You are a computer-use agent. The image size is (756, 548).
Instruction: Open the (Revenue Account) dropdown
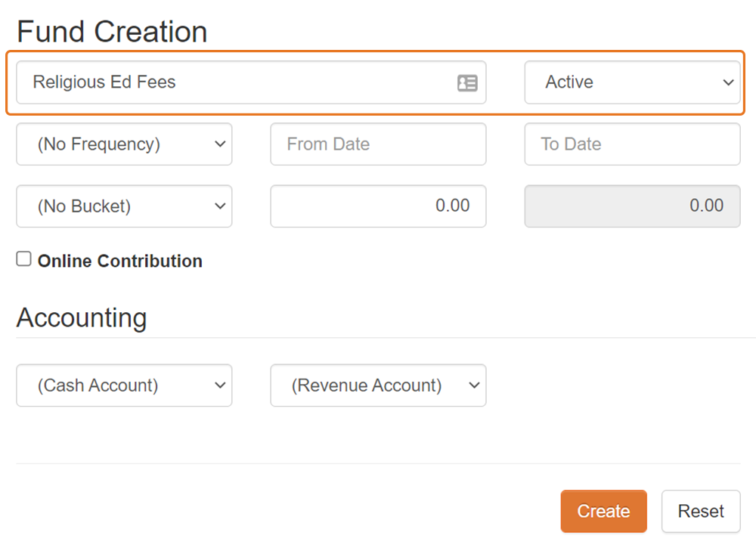pos(378,385)
